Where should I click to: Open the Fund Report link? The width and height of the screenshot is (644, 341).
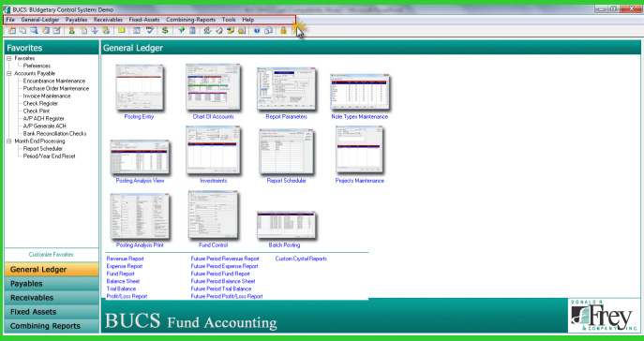coord(120,274)
